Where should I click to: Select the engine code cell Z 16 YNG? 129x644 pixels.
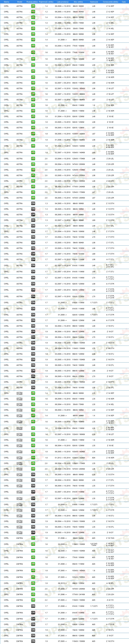tap(110, 538)
